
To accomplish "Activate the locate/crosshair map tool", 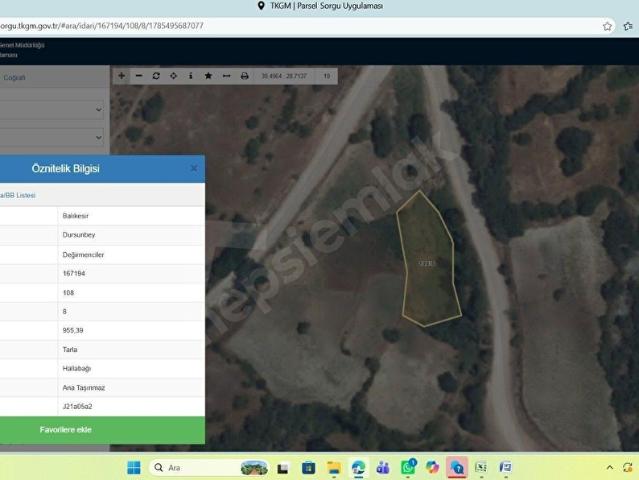I will click(174, 76).
